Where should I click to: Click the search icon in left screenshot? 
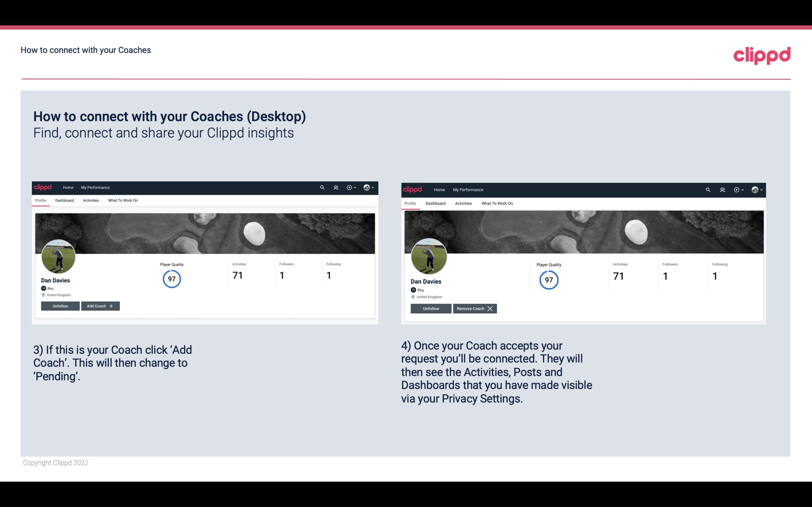(x=322, y=187)
